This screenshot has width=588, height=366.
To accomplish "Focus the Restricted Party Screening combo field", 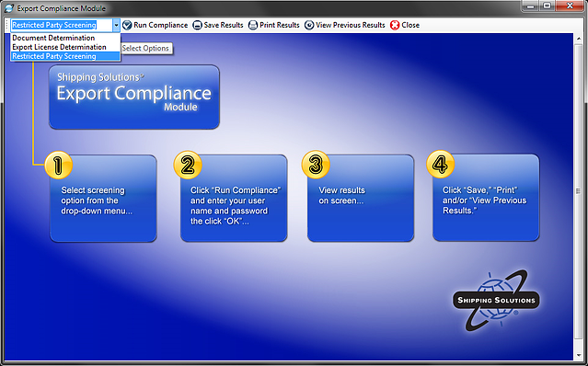I will (62, 25).
